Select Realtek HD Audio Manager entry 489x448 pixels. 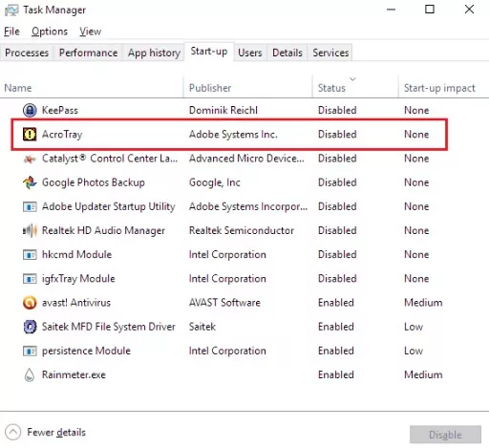(x=103, y=230)
